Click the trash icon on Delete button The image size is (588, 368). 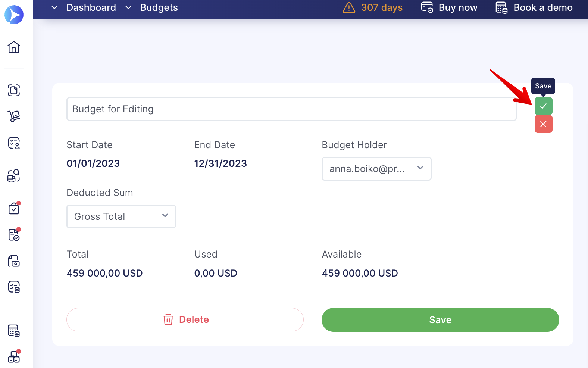coord(168,319)
